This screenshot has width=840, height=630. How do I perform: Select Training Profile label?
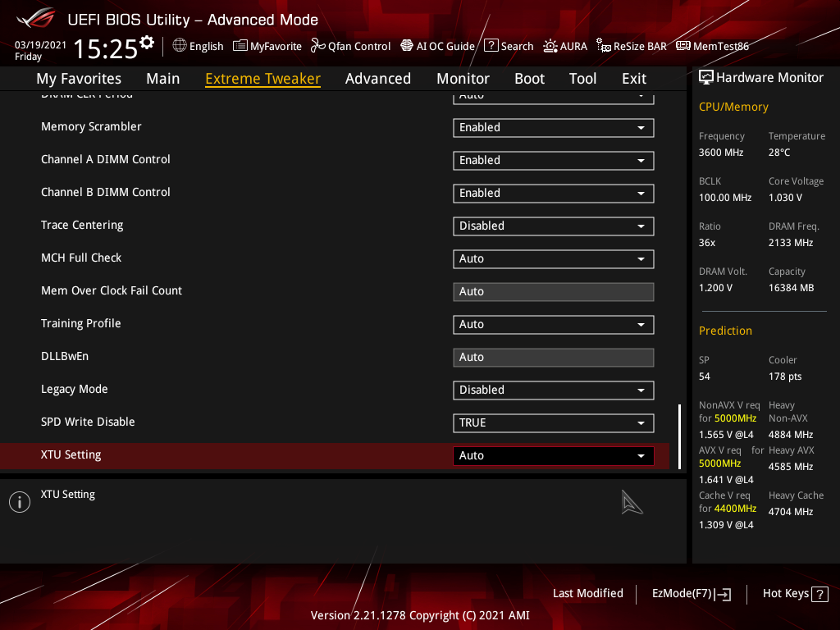81,323
